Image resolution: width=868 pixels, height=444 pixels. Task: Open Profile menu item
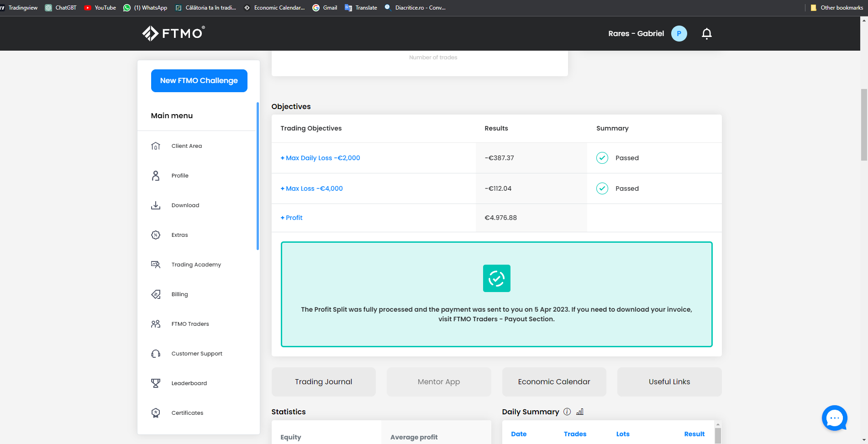(180, 176)
